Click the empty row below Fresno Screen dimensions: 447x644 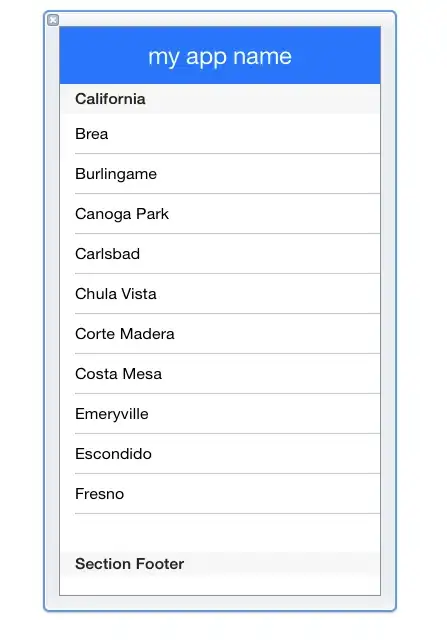point(220,533)
